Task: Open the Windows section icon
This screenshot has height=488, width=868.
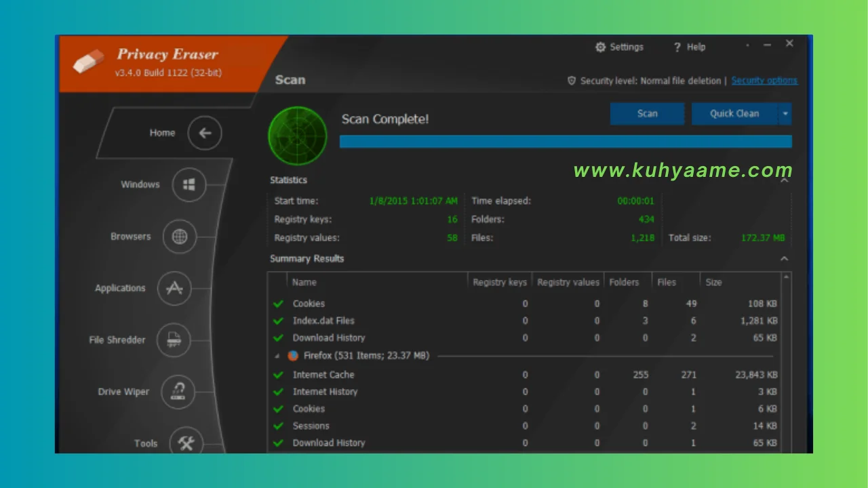Action: pyautogui.click(x=189, y=184)
